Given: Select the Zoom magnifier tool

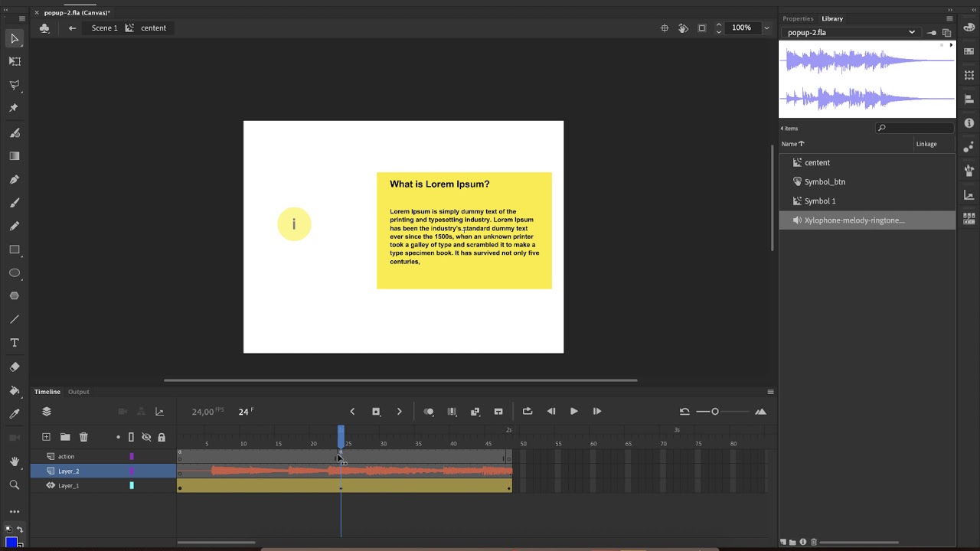Looking at the screenshot, I should tap(15, 485).
